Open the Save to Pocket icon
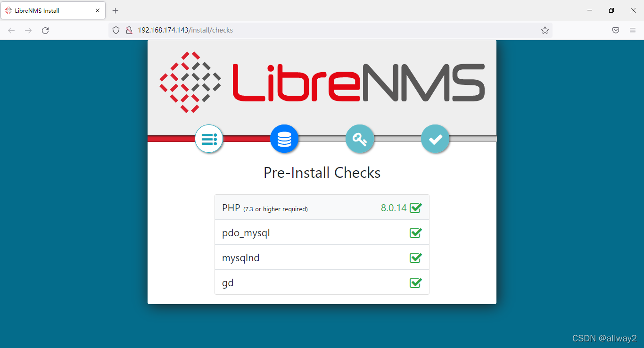This screenshot has height=348, width=644. [616, 30]
